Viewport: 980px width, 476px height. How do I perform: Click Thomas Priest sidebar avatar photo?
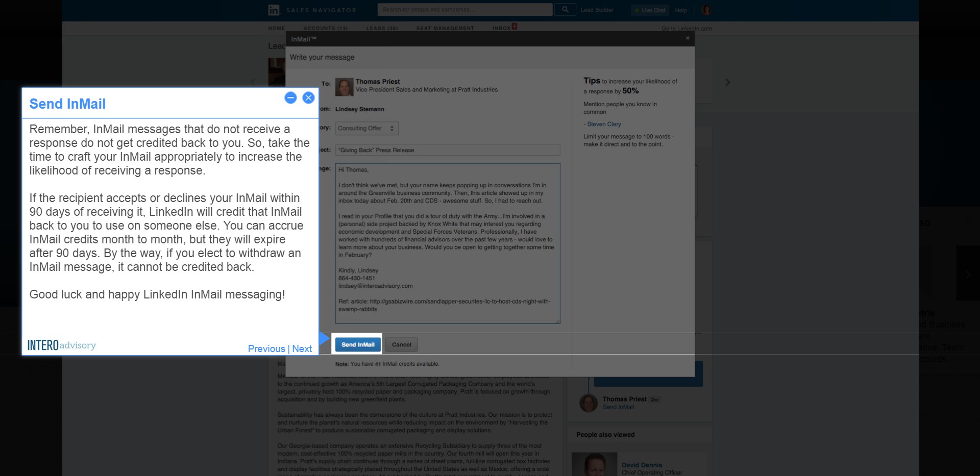click(589, 403)
